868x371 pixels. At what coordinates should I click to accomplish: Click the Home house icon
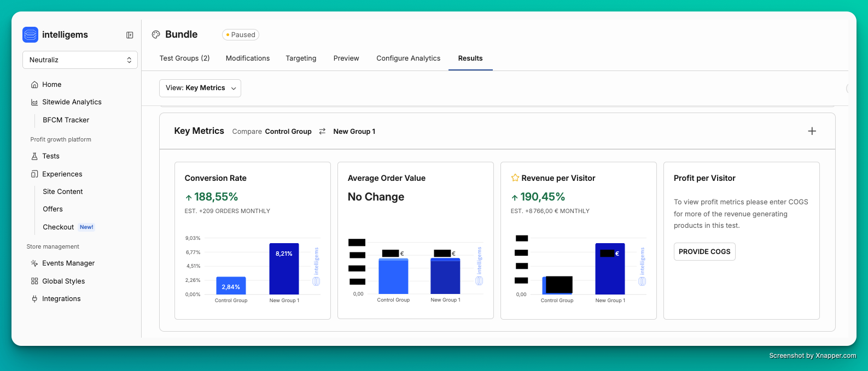coord(34,85)
